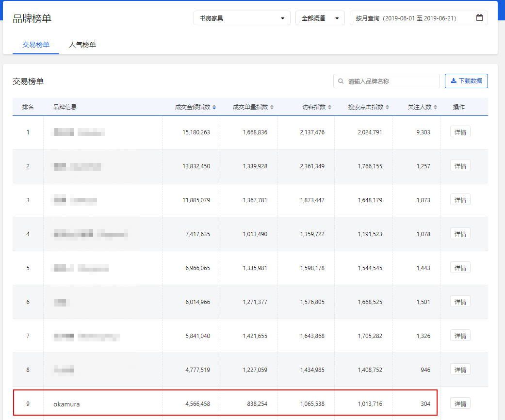
Task: Switch to the 人气榜单 tab
Action: [82, 45]
